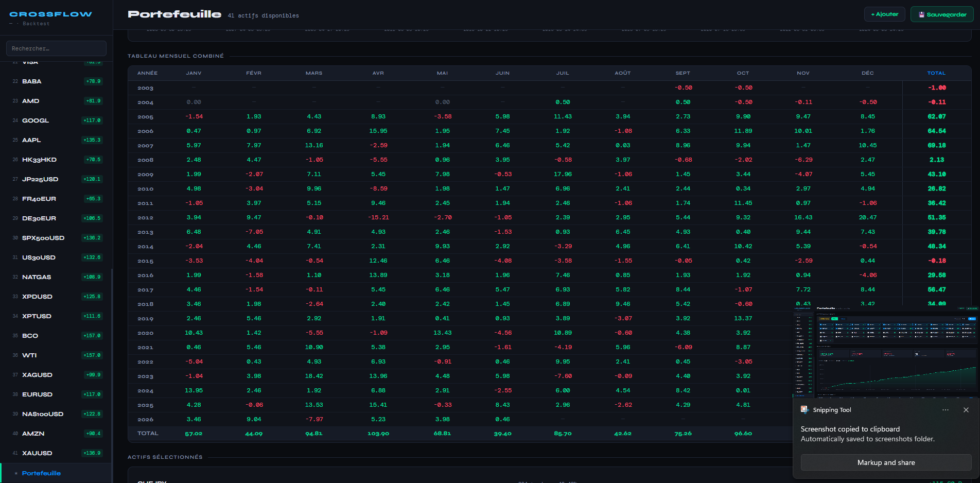
Task: Open EURUSD asset entry
Action: point(56,394)
